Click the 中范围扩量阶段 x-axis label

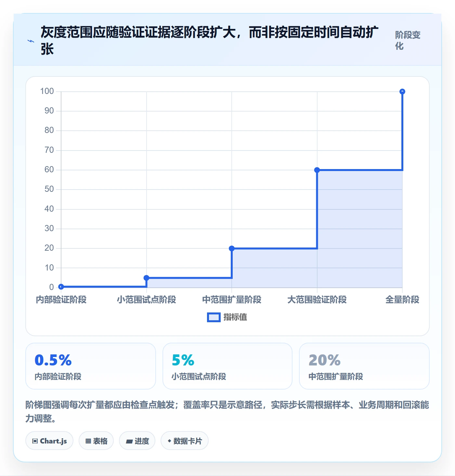[x=232, y=299]
